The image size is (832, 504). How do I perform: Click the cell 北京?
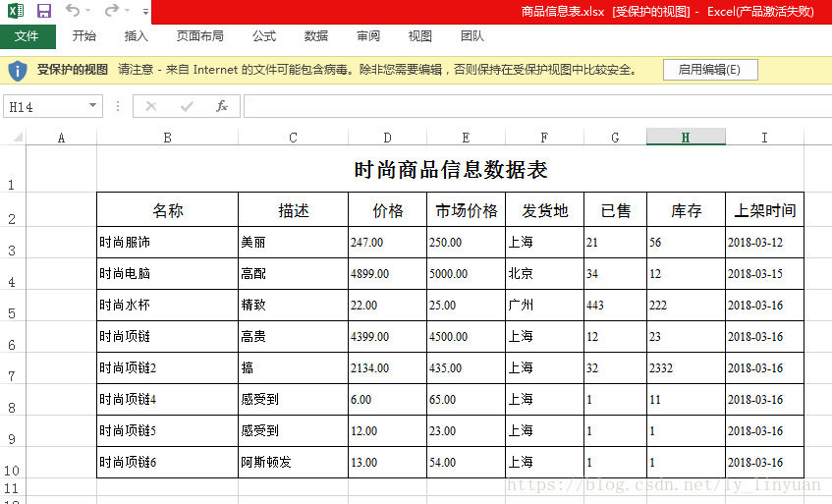click(x=544, y=274)
